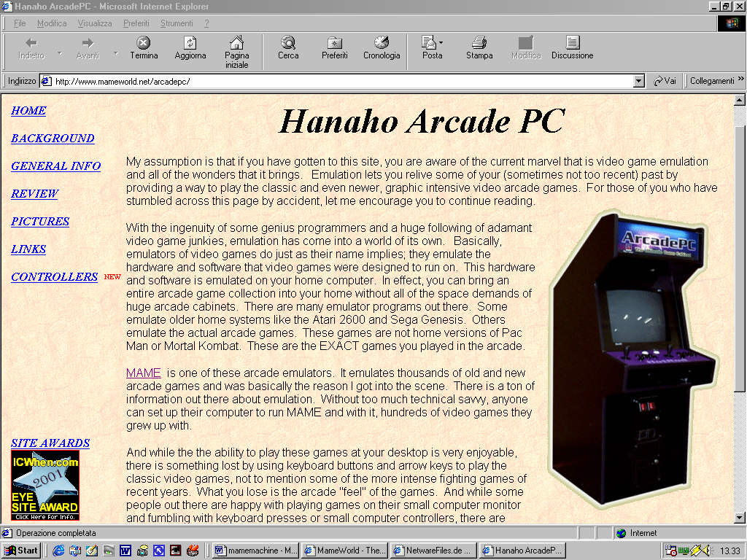Click the scrollbar down arrow
747x560 pixels.
coord(740,518)
